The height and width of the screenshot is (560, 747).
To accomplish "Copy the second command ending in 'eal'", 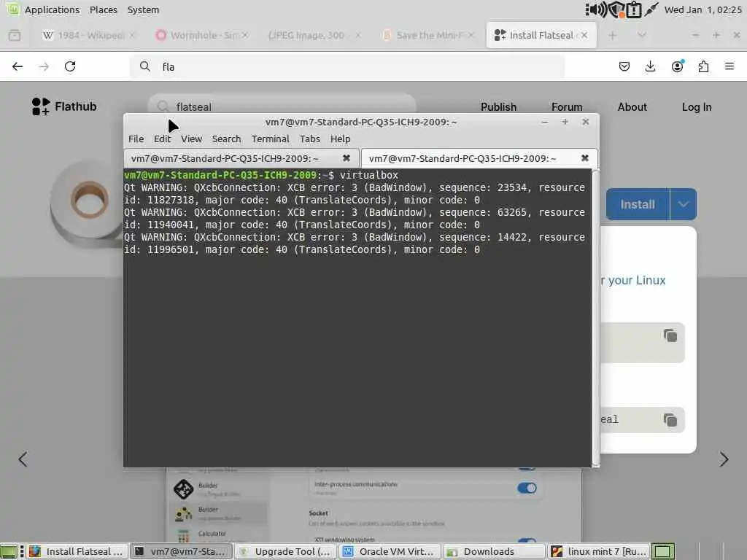I will 670,420.
